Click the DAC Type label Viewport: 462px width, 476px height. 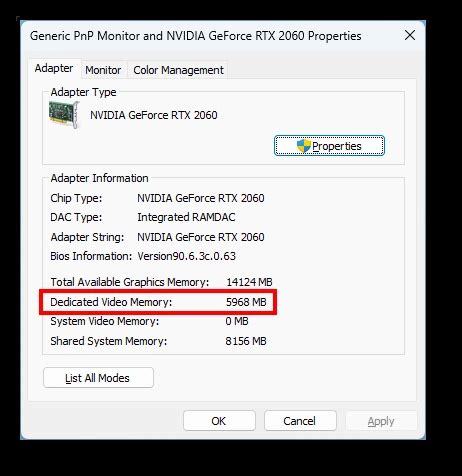click(76, 217)
